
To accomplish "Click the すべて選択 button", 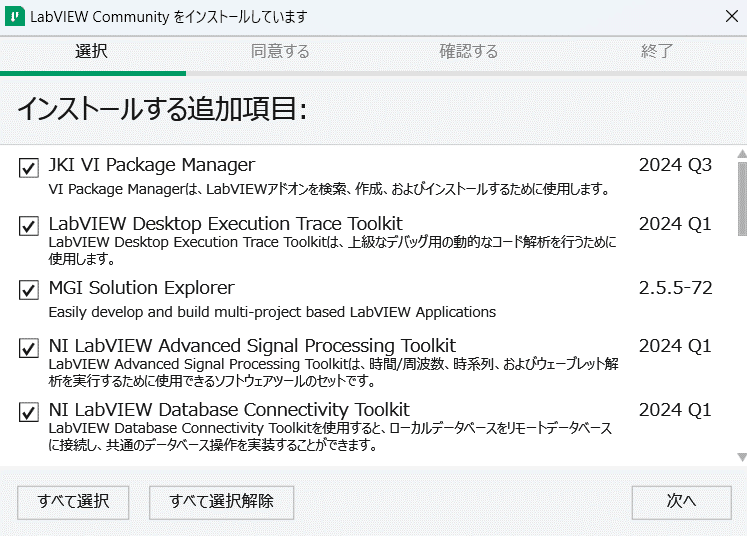I will click(x=73, y=502).
